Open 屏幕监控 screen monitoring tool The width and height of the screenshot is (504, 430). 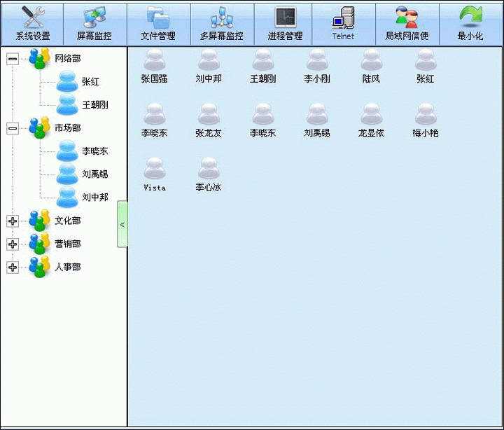(95, 24)
